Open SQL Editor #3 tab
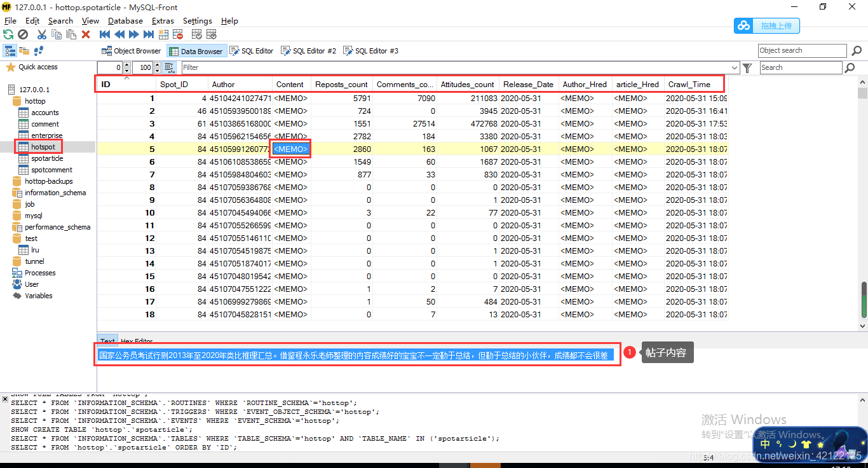868x468 pixels. pos(371,51)
